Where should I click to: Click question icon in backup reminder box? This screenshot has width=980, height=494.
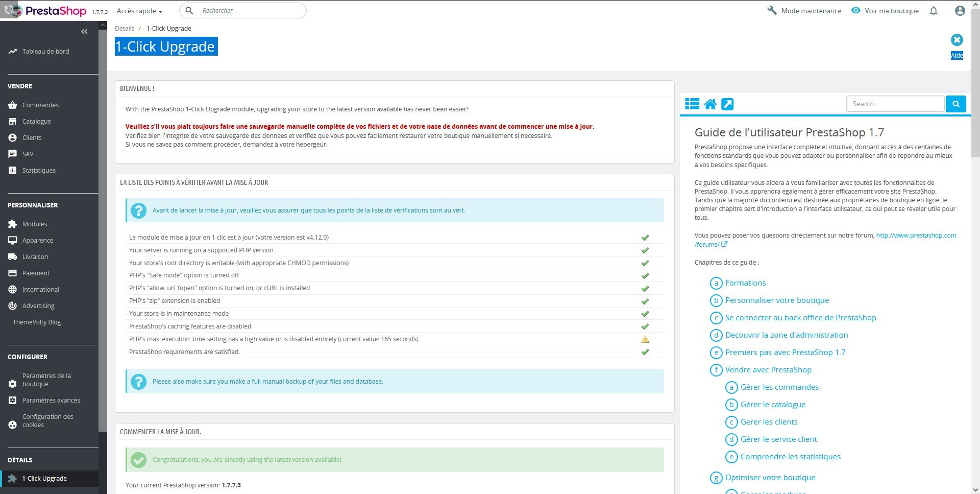(138, 382)
